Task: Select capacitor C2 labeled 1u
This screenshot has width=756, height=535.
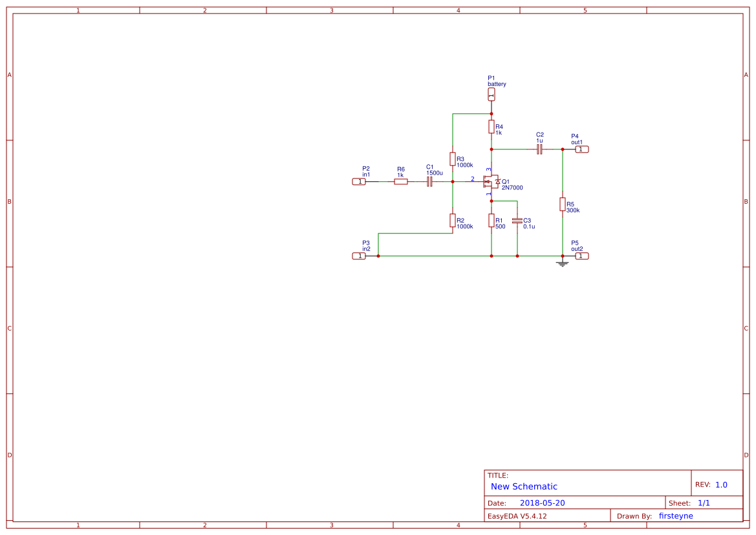Action: (x=539, y=149)
